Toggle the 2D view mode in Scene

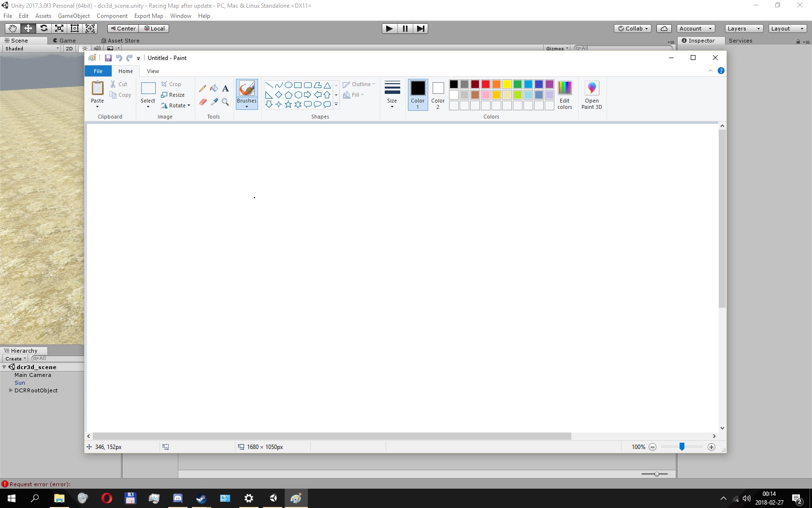click(x=69, y=48)
